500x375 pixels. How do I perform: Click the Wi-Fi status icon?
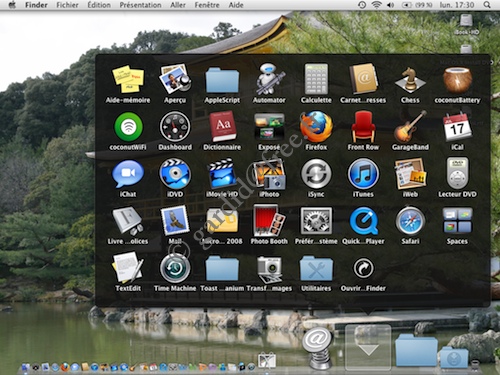click(377, 5)
